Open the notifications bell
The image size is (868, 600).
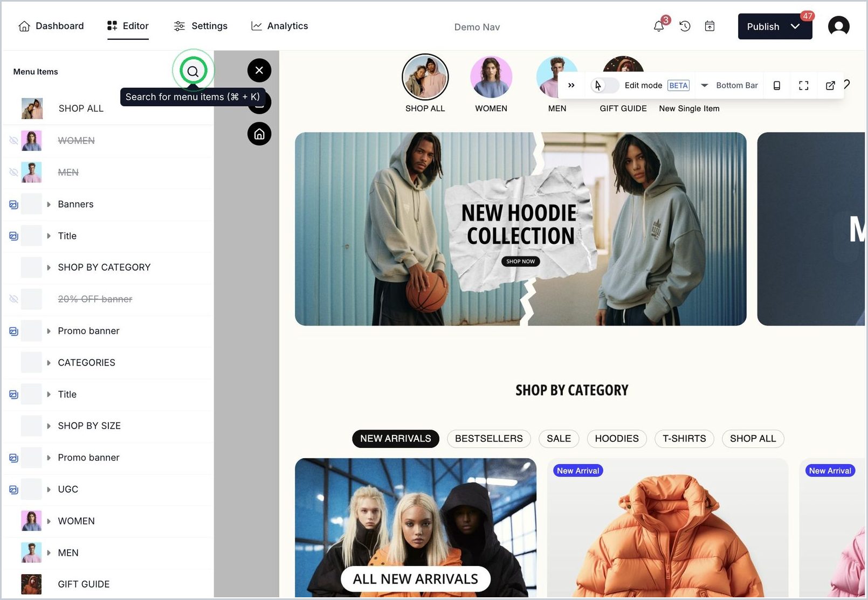[659, 26]
